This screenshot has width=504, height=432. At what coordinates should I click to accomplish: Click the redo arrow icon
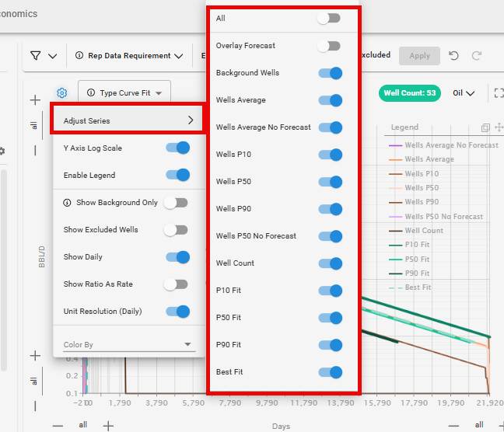click(476, 56)
